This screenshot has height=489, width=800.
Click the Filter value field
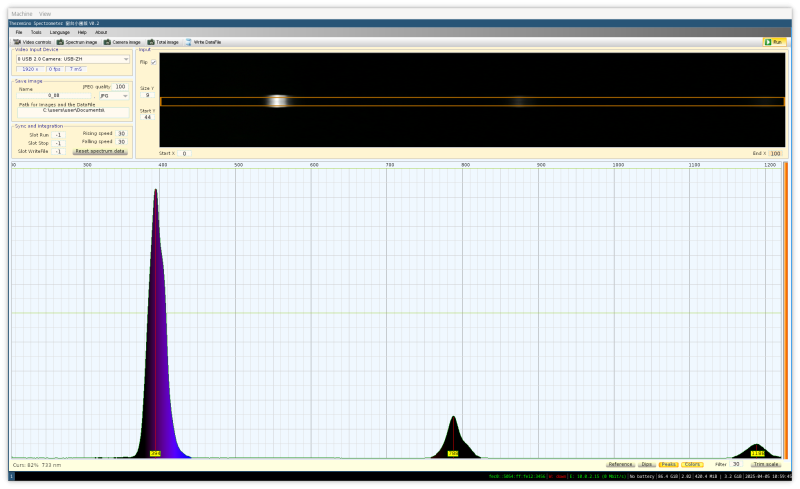pyautogui.click(x=736, y=464)
